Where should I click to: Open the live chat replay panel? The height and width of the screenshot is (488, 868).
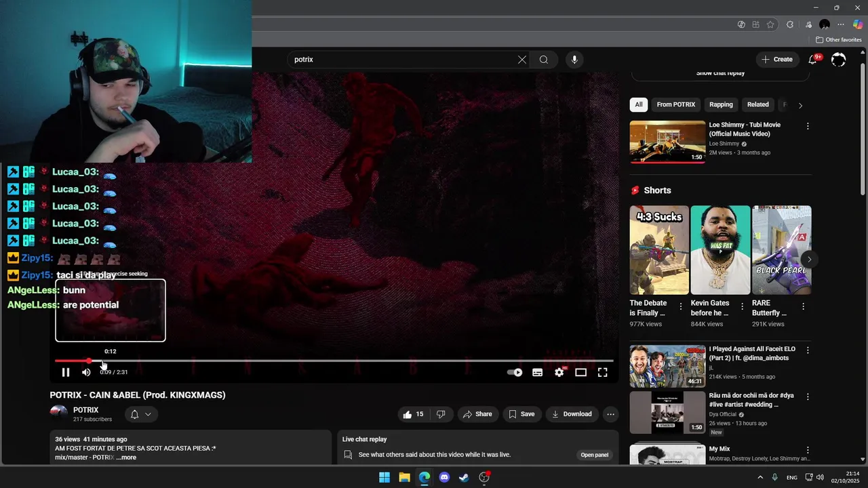pos(595,455)
